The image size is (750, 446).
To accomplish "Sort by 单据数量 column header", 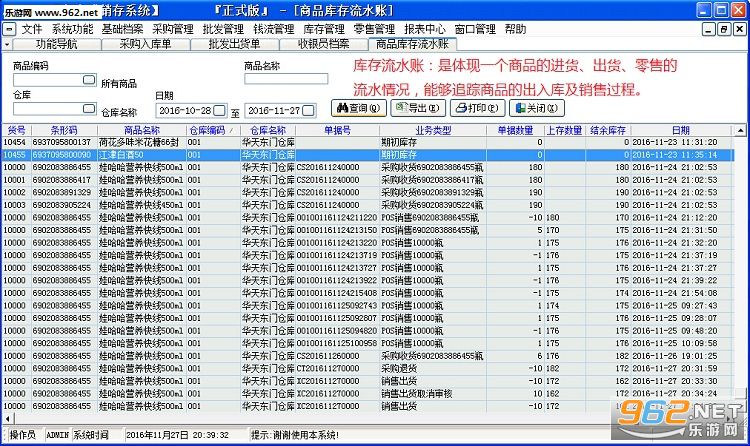I will [x=515, y=130].
